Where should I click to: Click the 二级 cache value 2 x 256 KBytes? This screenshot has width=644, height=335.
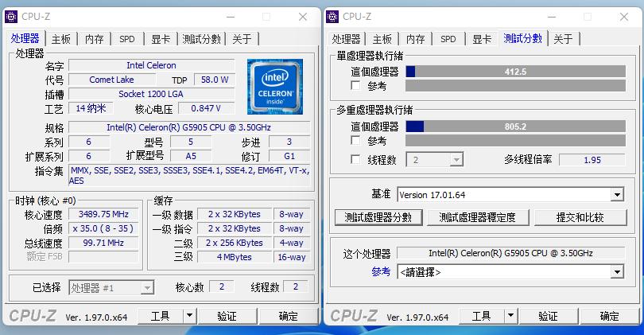pyautogui.click(x=234, y=243)
